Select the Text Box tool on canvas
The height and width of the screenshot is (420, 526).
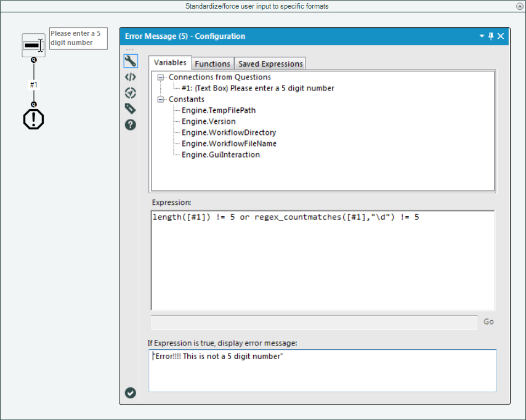pyautogui.click(x=33, y=45)
